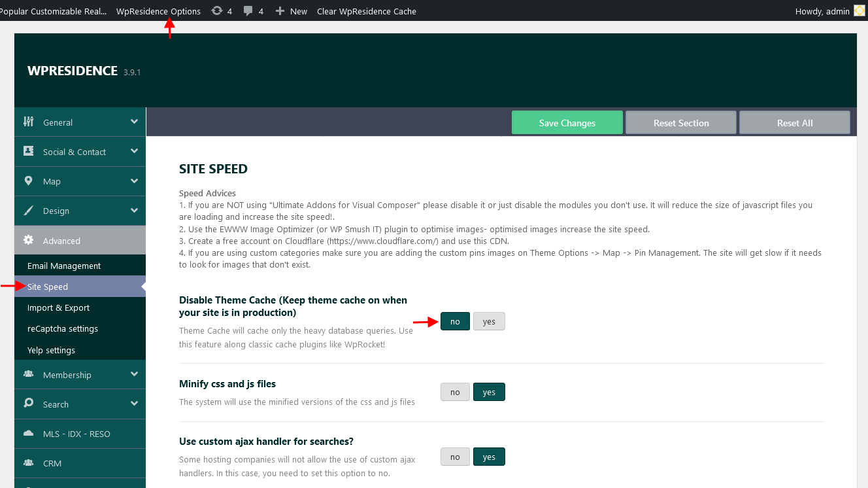The width and height of the screenshot is (868, 488).
Task: Click the Membership group icon
Action: pyautogui.click(x=28, y=374)
